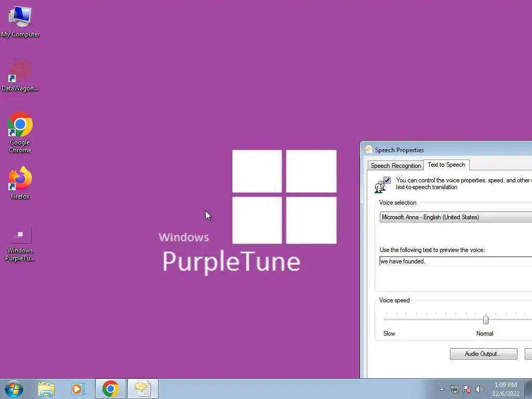Screen dimensions: 532x399
Task: Switch to Speech Recognition tab
Action: click(x=395, y=166)
